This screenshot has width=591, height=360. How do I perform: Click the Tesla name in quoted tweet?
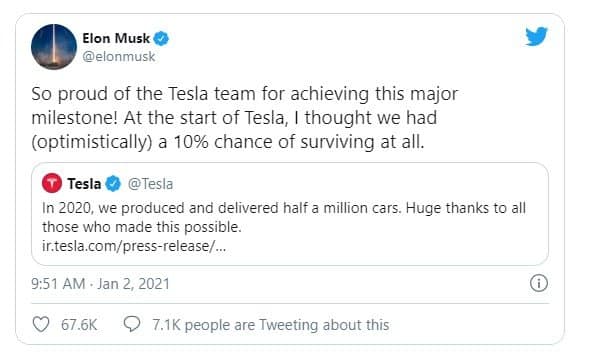84,184
